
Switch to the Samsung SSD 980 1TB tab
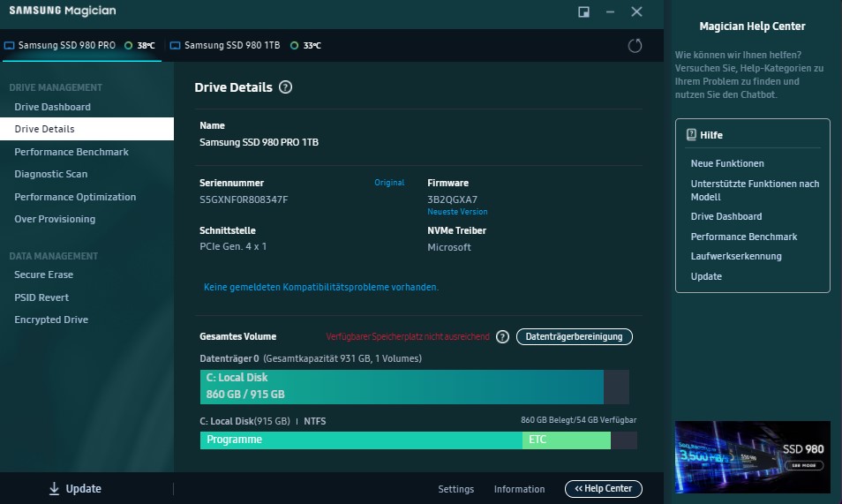pyautogui.click(x=232, y=46)
